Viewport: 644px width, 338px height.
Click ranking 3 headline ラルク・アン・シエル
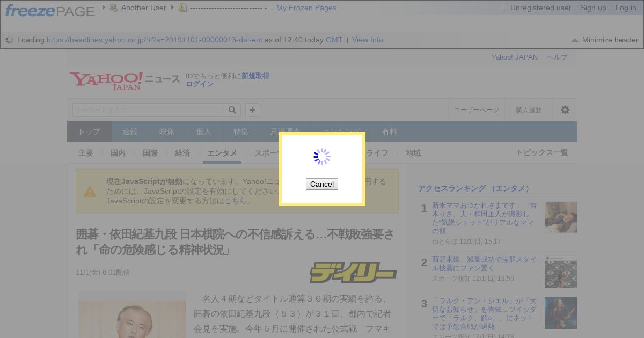[484, 313]
